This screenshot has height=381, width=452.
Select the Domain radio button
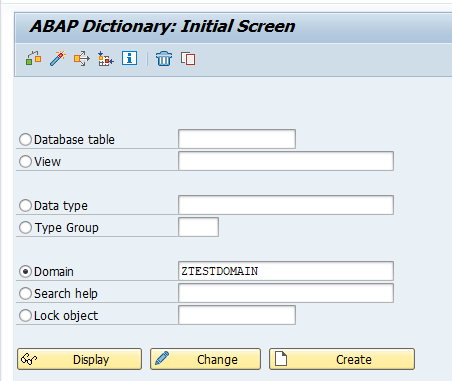click(25, 271)
